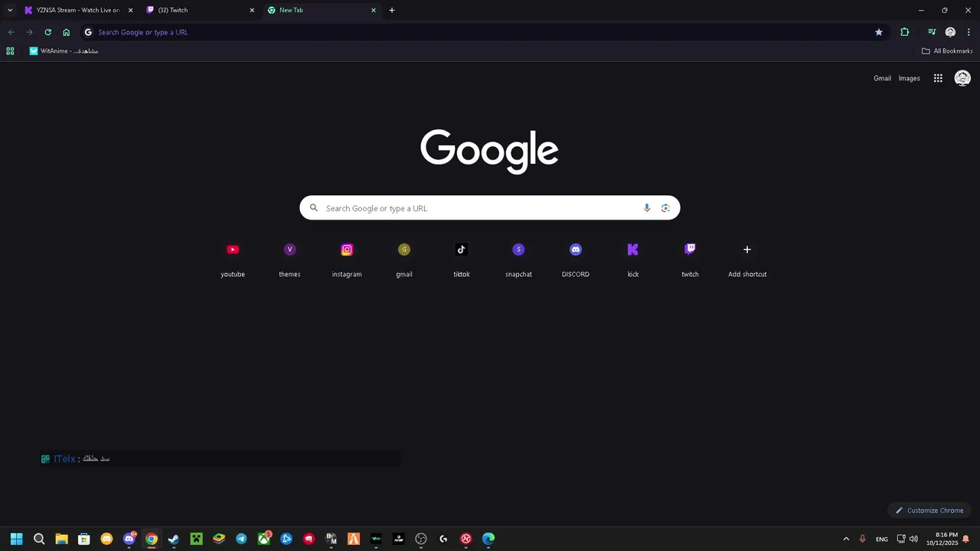Open the Gmail link
This screenshot has width=980, height=551.
pyautogui.click(x=882, y=78)
